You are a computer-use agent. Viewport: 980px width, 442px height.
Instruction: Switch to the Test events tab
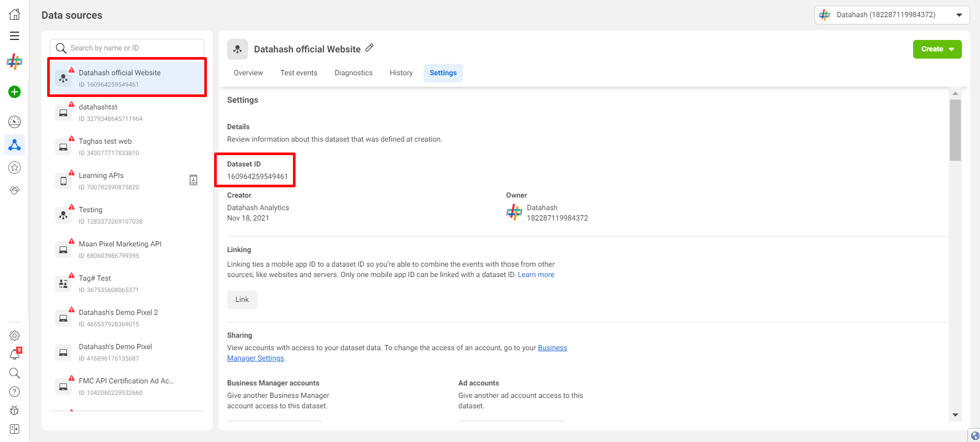299,73
